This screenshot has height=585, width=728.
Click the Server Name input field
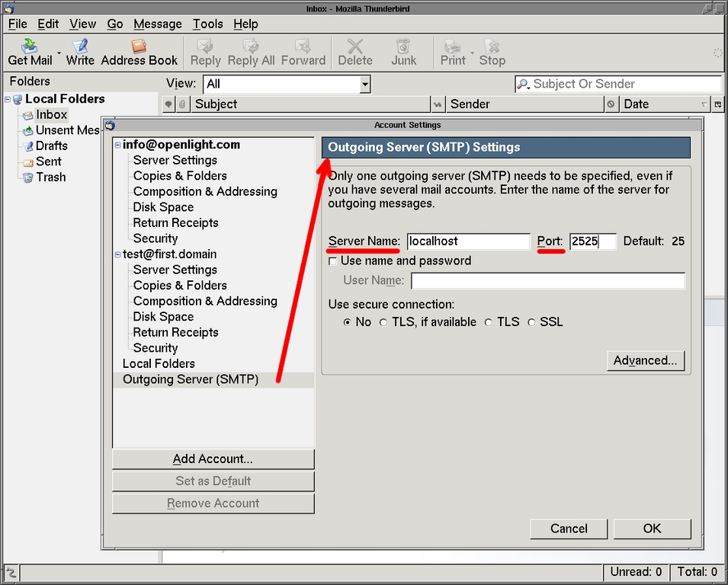pyautogui.click(x=467, y=241)
